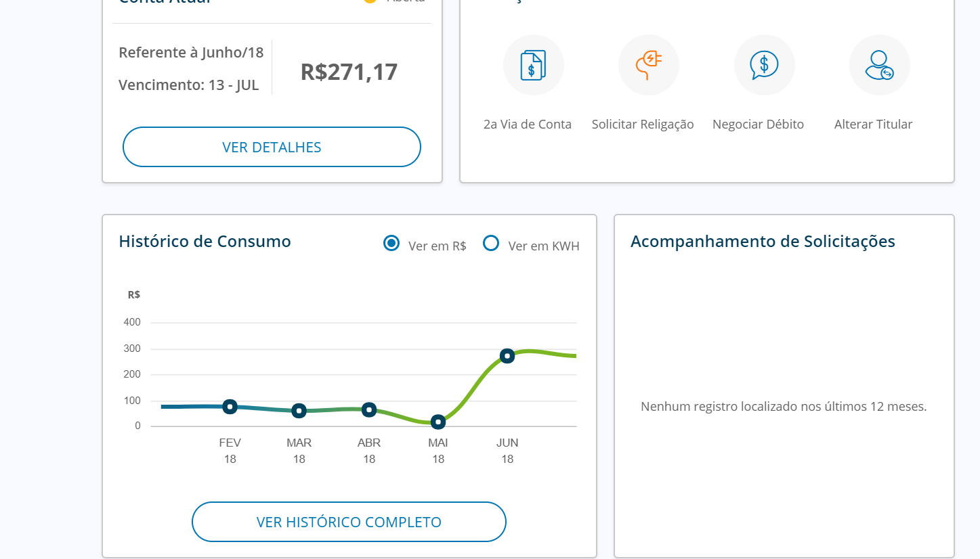Click the Alterar Titular person icon
The width and height of the screenshot is (980, 559).
[879, 65]
